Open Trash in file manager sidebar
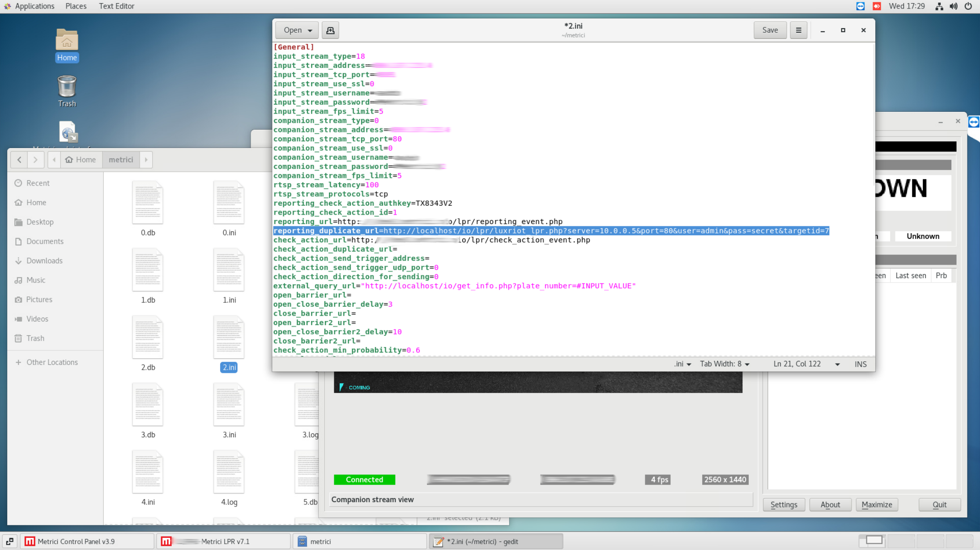Viewport: 980px width, 550px height. [35, 338]
